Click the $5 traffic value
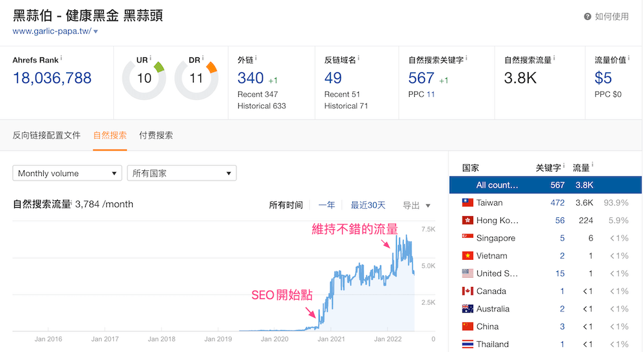This screenshot has height=352, width=644. point(603,78)
